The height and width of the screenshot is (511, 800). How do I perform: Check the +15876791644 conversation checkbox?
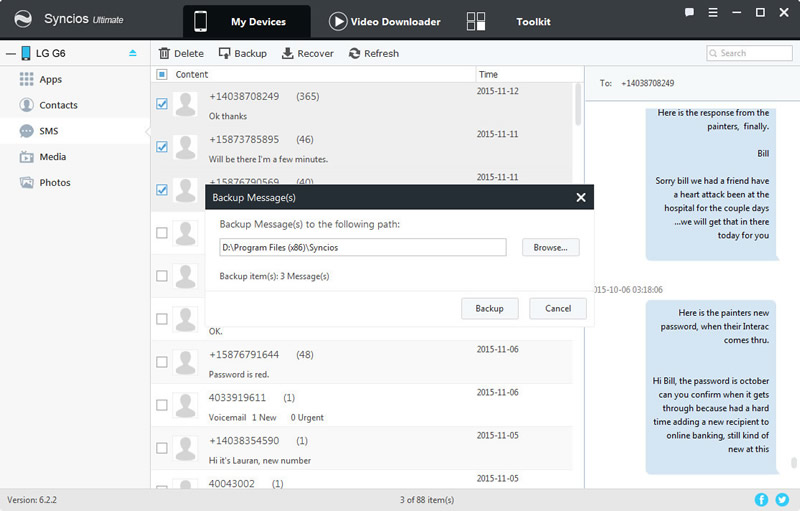pos(162,362)
